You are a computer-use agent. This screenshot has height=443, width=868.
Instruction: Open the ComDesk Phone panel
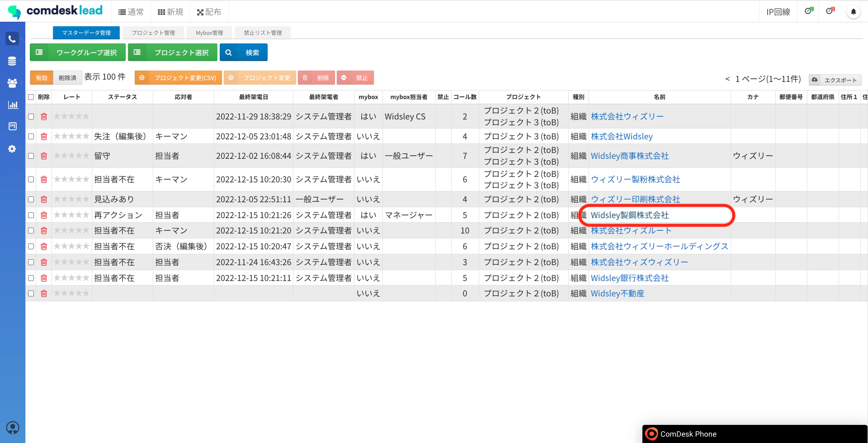coord(755,434)
